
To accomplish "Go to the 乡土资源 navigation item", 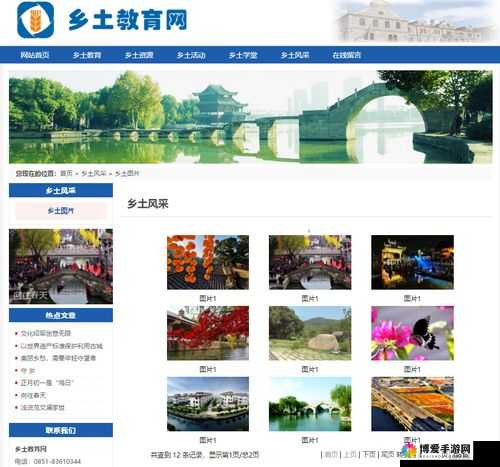I will click(x=139, y=55).
